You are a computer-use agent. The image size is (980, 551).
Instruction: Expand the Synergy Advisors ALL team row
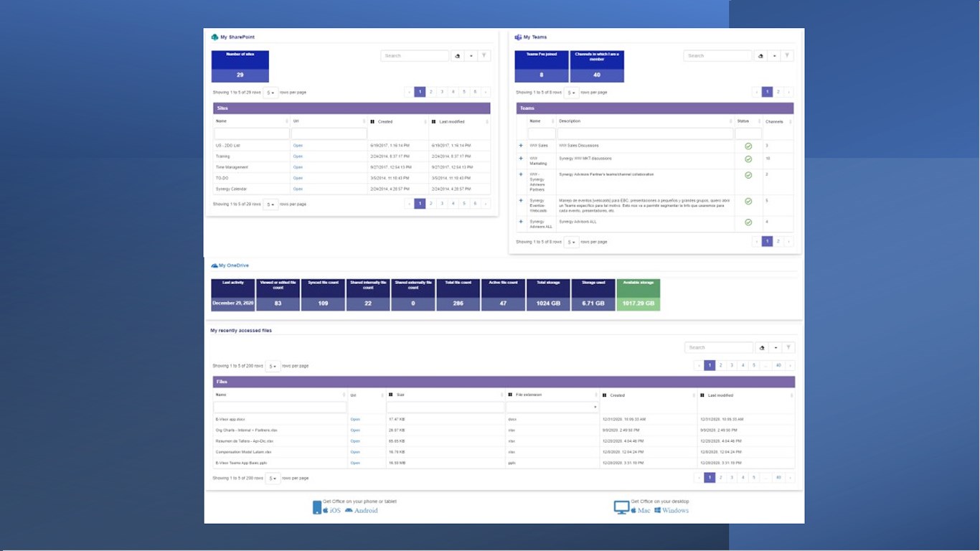[521, 222]
